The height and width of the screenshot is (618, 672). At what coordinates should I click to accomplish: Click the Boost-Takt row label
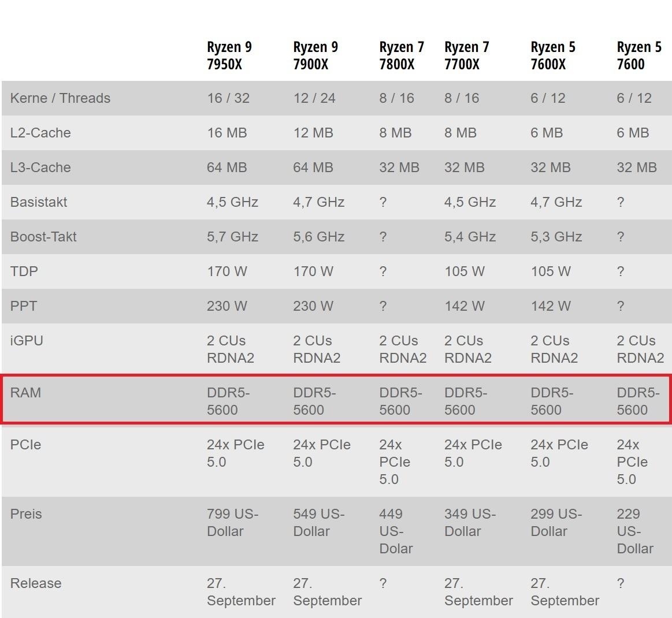click(43, 237)
